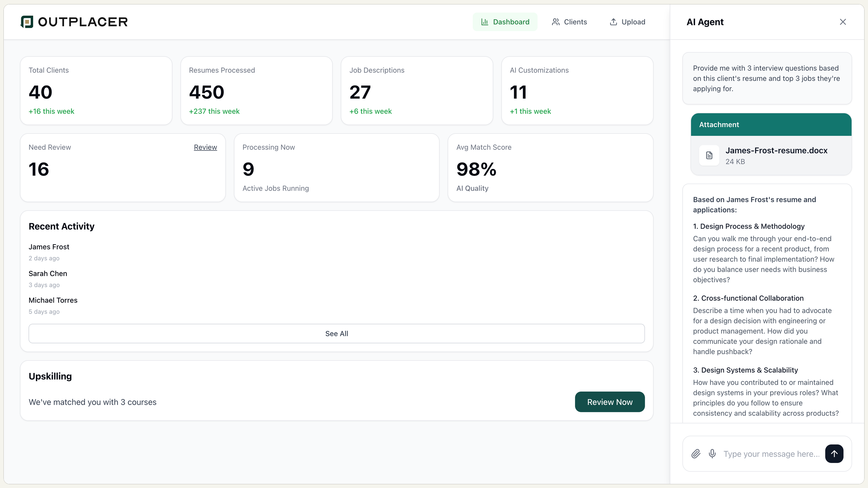868x488 pixels.
Task: Click the Review Now button for courses
Action: click(610, 401)
